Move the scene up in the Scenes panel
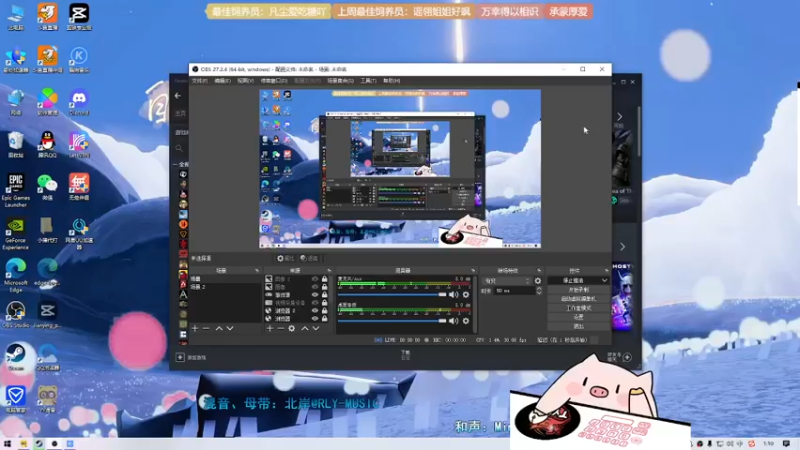800x450 pixels. click(219, 329)
